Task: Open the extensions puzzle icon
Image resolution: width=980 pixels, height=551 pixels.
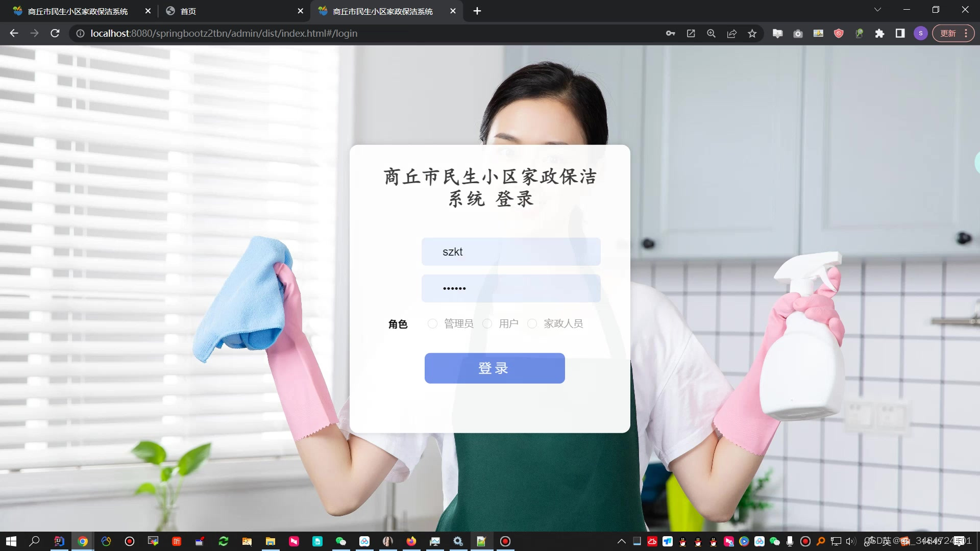Action: tap(879, 33)
